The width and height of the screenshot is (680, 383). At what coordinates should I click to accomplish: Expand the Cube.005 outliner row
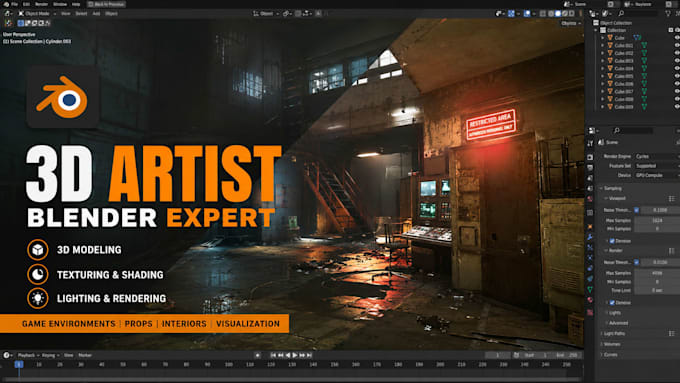click(x=602, y=76)
